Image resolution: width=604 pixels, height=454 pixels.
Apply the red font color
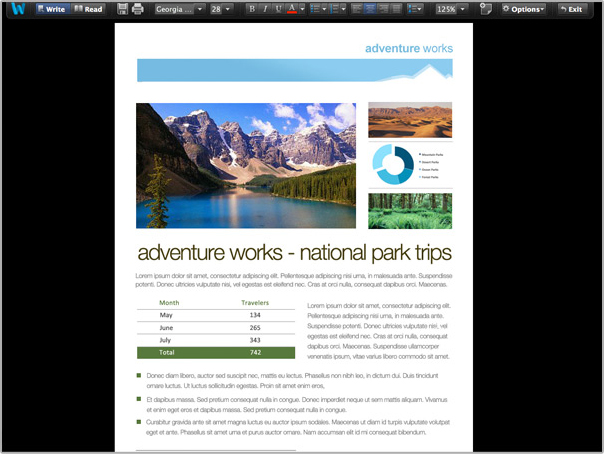pyautogui.click(x=293, y=9)
